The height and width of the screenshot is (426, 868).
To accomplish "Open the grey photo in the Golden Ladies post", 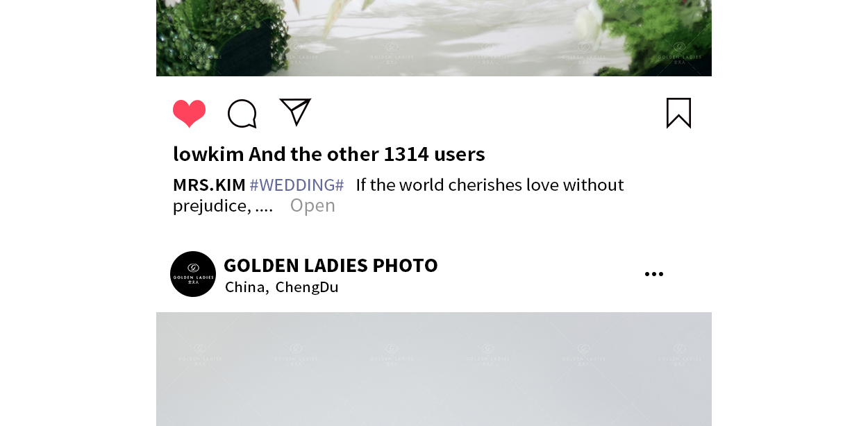I will pyautogui.click(x=434, y=369).
